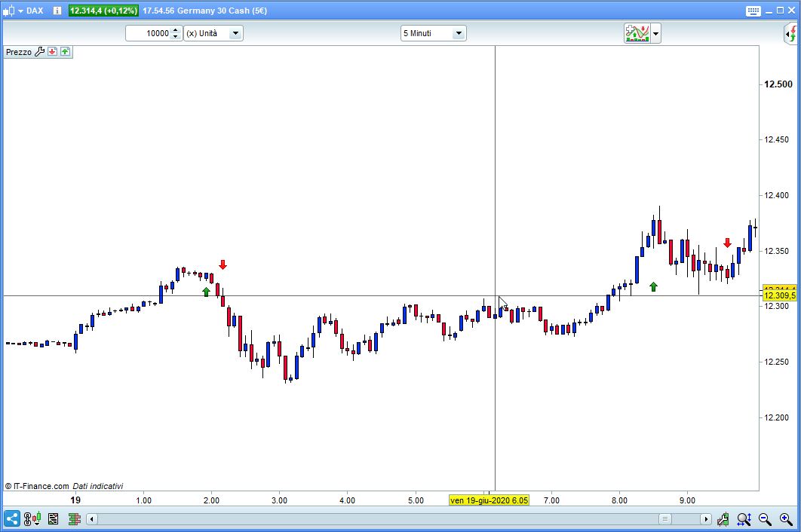Viewport: 801px width, 532px height.
Task: Increase the 10000 quantity stepper
Action: click(x=176, y=30)
